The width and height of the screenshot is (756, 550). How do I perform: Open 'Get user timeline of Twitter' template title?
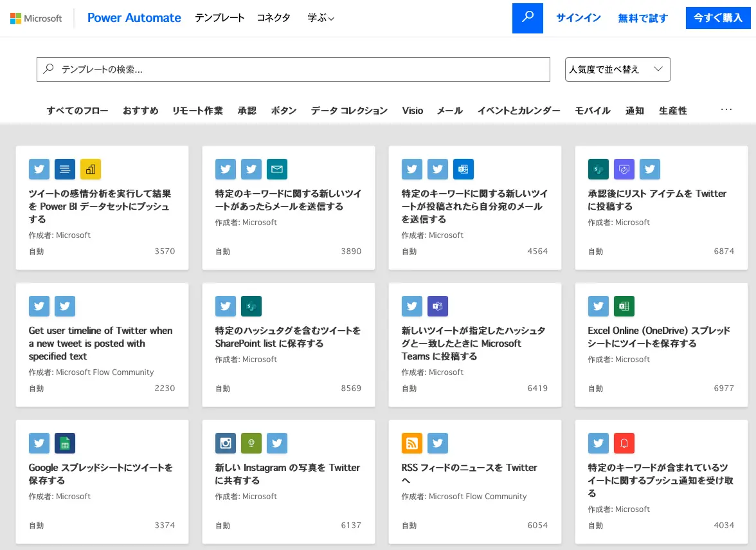[x=100, y=344]
